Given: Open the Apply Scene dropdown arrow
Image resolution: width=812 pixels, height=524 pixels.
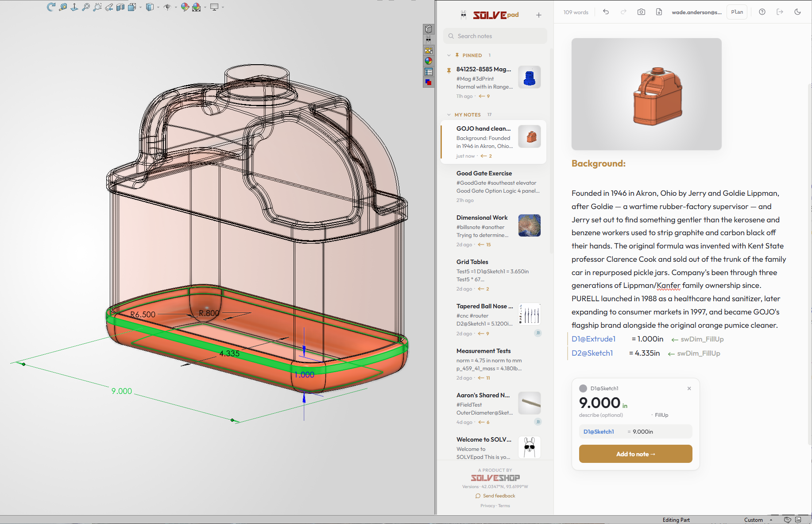Looking at the screenshot, I should (x=205, y=7).
